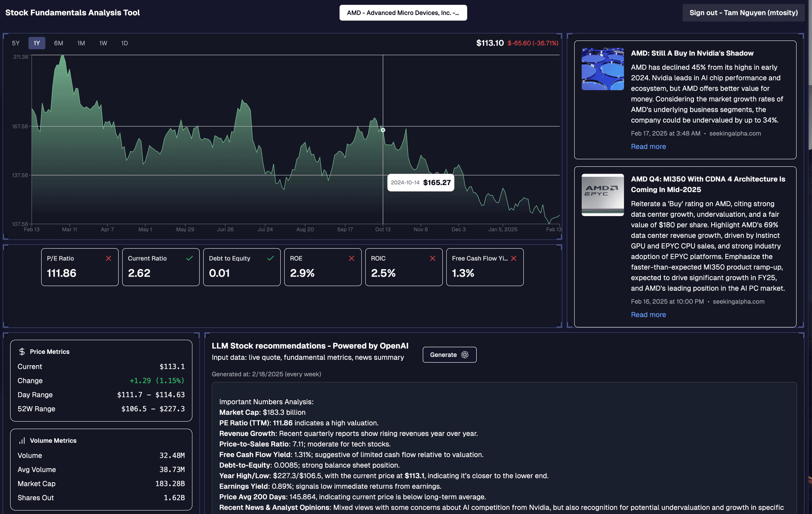Screen dimensions: 812x514
Task: Click the Volume value 32.48M
Action: [172, 456]
